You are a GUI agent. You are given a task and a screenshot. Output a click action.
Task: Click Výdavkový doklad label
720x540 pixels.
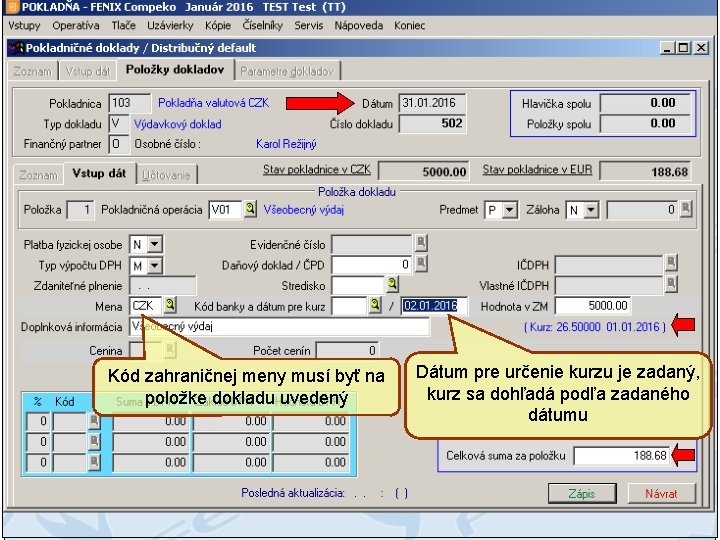click(x=178, y=124)
